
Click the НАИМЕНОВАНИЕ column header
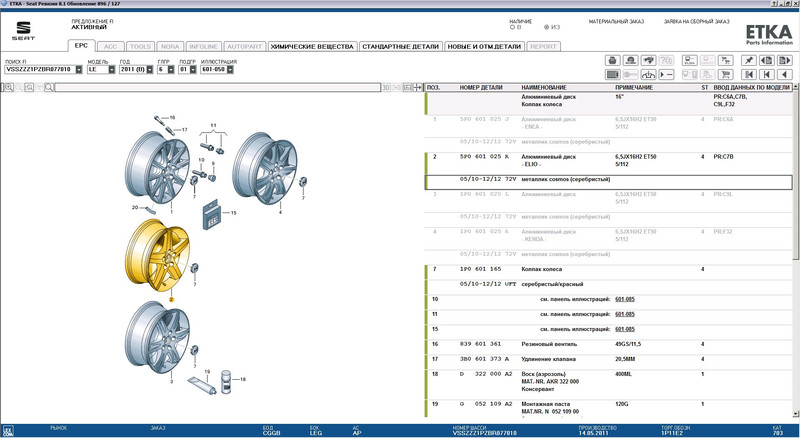pyautogui.click(x=544, y=88)
